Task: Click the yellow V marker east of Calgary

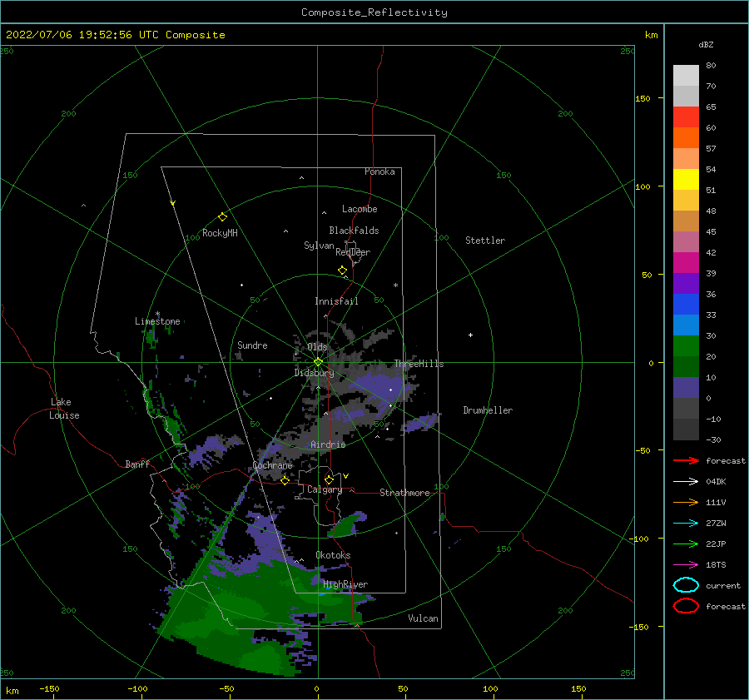Action: tap(346, 476)
